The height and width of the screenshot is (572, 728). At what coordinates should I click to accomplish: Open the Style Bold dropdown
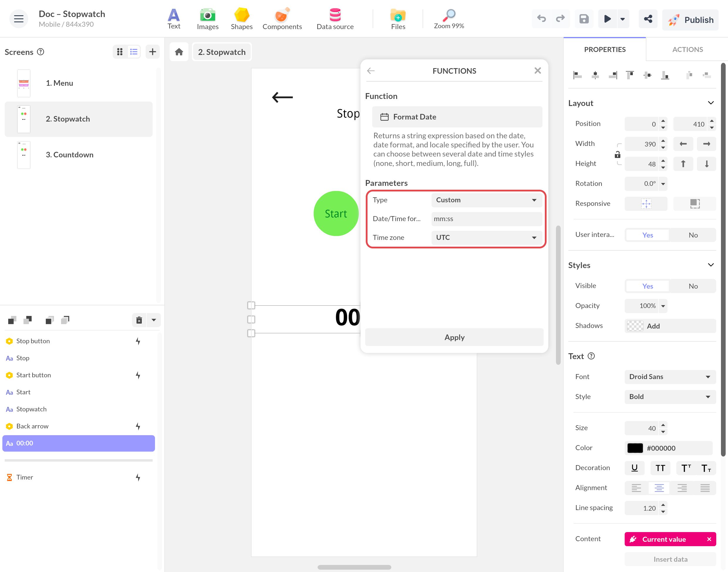[x=670, y=397]
